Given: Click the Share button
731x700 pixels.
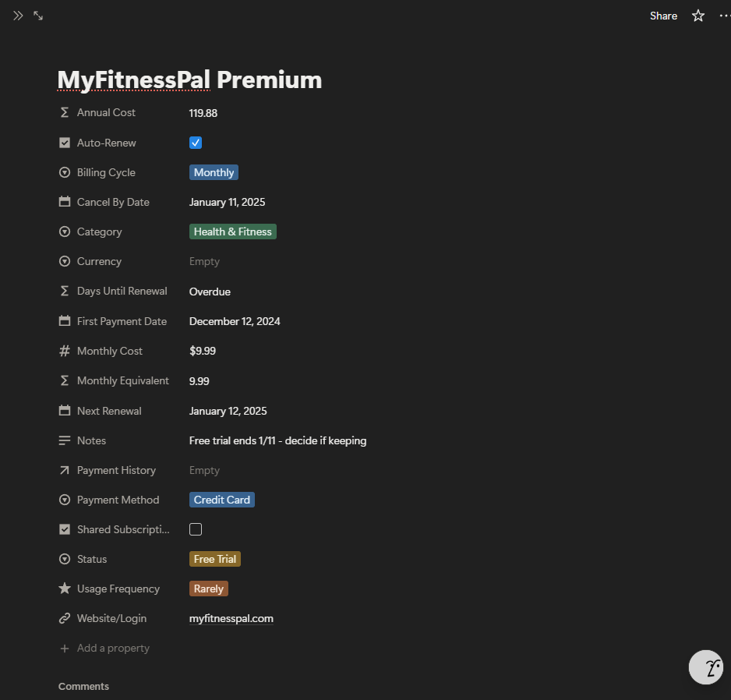Looking at the screenshot, I should tap(663, 16).
